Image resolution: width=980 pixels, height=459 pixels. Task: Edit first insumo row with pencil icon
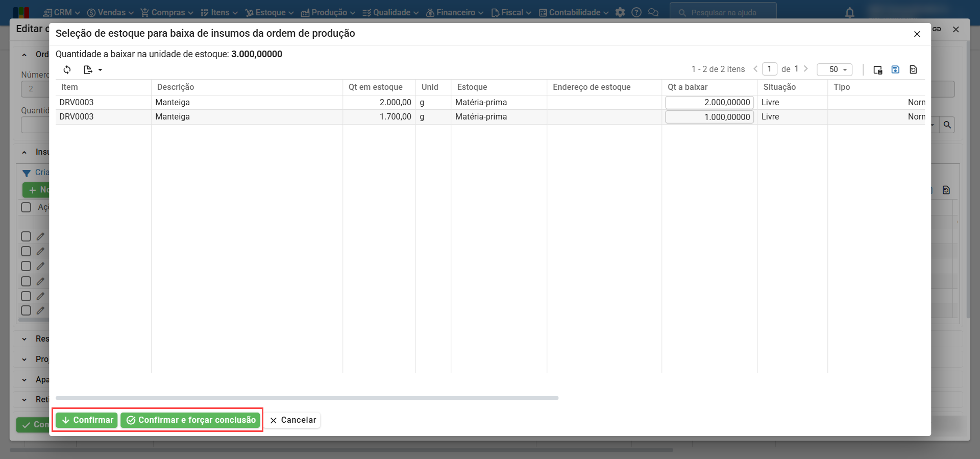click(40, 236)
